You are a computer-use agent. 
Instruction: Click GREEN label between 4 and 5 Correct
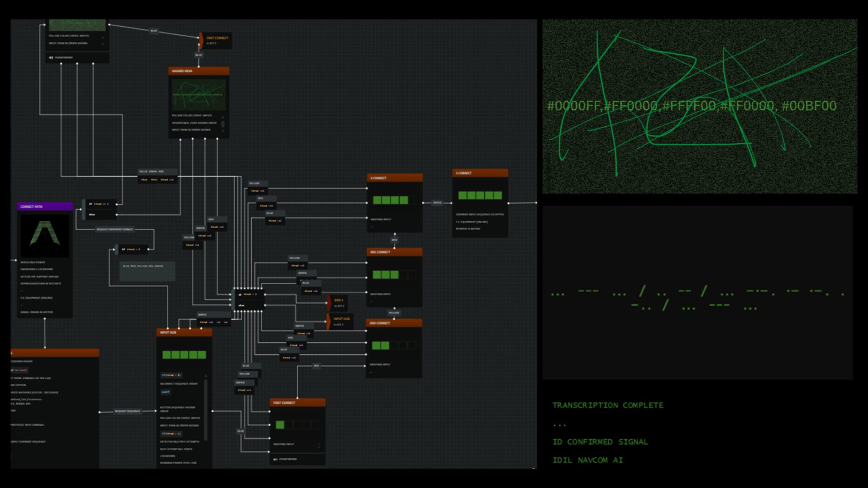click(x=437, y=203)
